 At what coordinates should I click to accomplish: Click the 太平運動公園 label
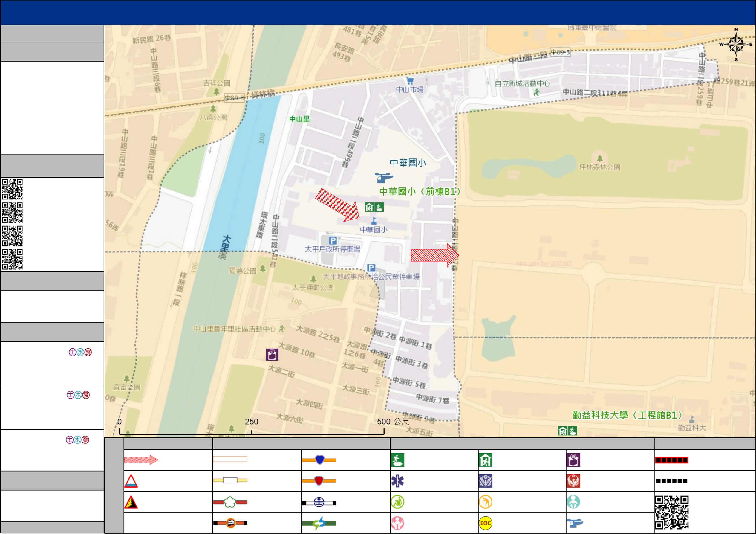point(313,287)
